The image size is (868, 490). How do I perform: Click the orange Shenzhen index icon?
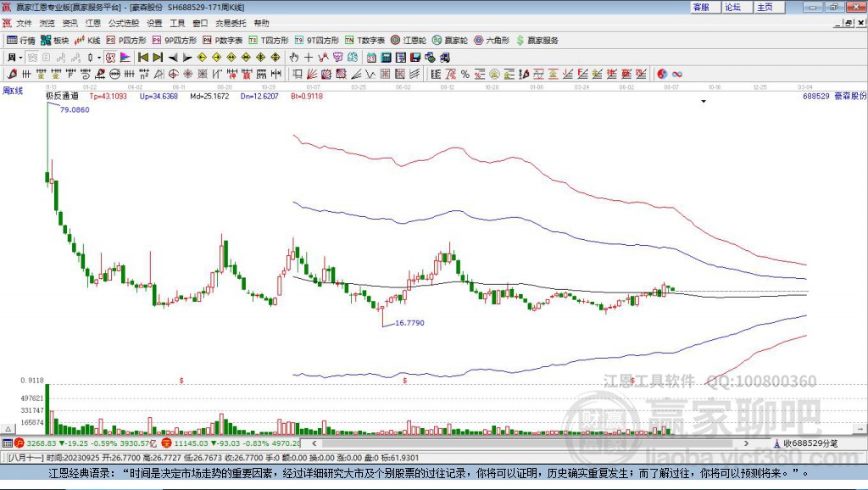click(167, 443)
